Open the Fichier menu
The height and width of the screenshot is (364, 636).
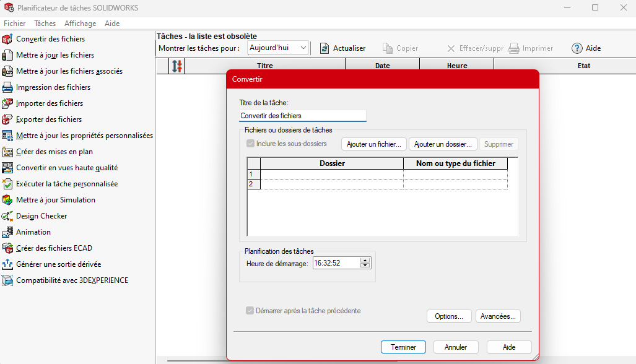click(x=15, y=24)
